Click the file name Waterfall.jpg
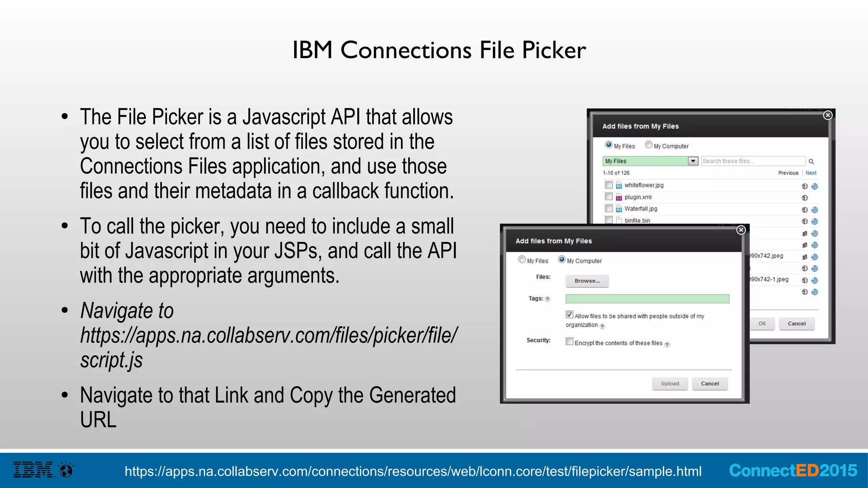This screenshot has height=488, width=868. tap(641, 208)
